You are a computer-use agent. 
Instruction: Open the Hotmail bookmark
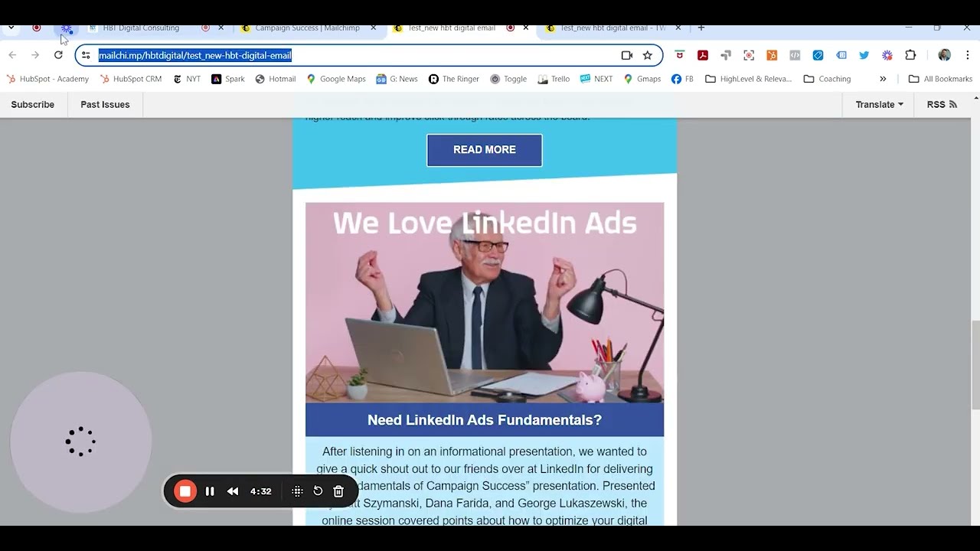tap(276, 79)
